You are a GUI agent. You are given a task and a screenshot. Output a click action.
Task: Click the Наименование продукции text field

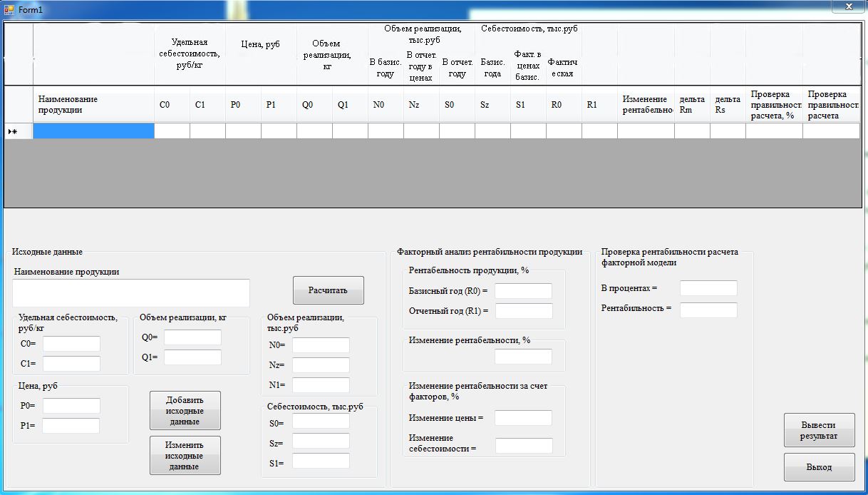coord(130,292)
